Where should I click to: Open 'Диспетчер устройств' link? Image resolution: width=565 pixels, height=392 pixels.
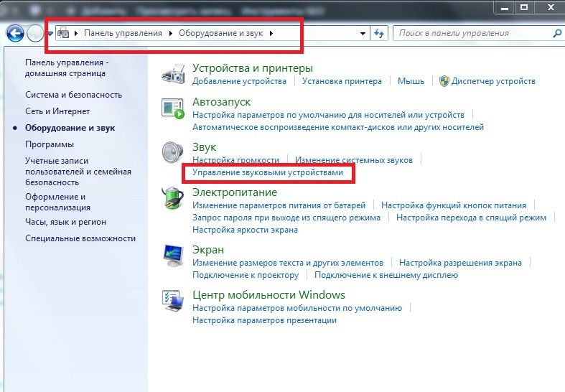click(x=493, y=81)
